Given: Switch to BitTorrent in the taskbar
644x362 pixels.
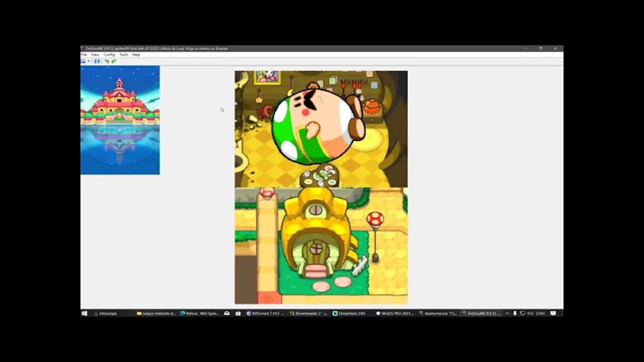Looking at the screenshot, I should point(265,313).
